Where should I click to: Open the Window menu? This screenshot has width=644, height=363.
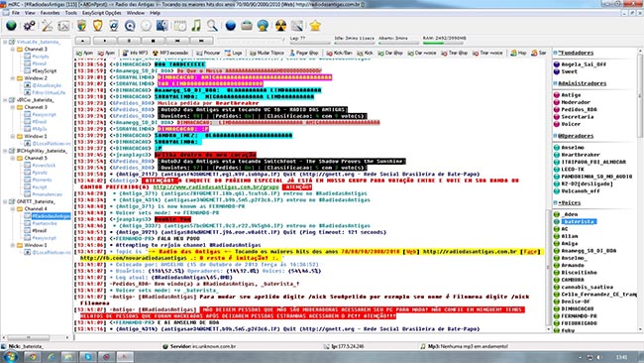coord(136,13)
